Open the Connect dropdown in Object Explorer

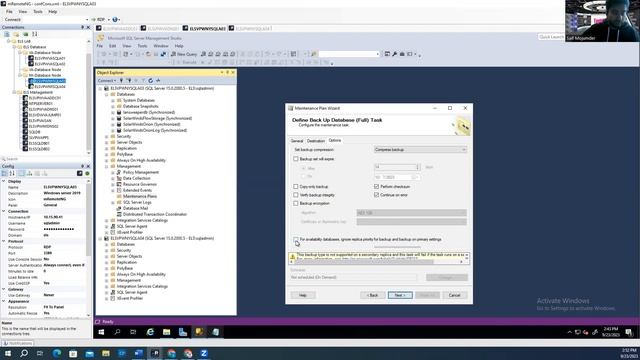click(107, 80)
